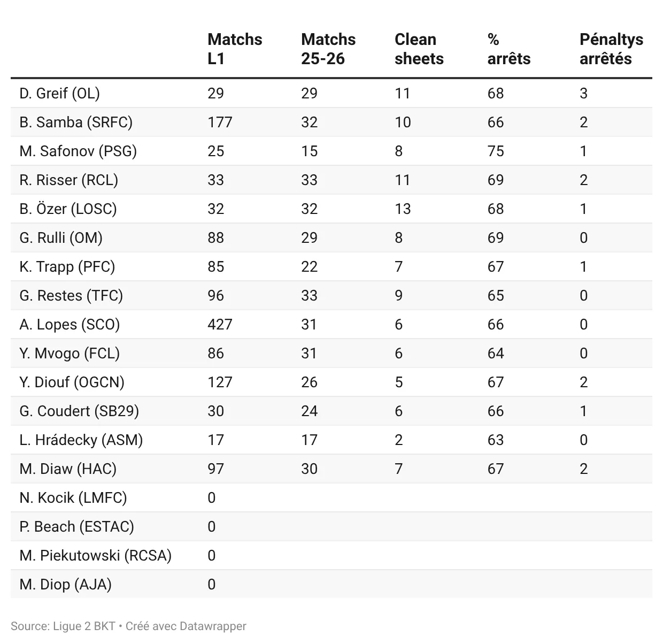Select M. Piekutowski (RCSA) in the table
This screenshot has width=663, height=644.
pos(96,555)
